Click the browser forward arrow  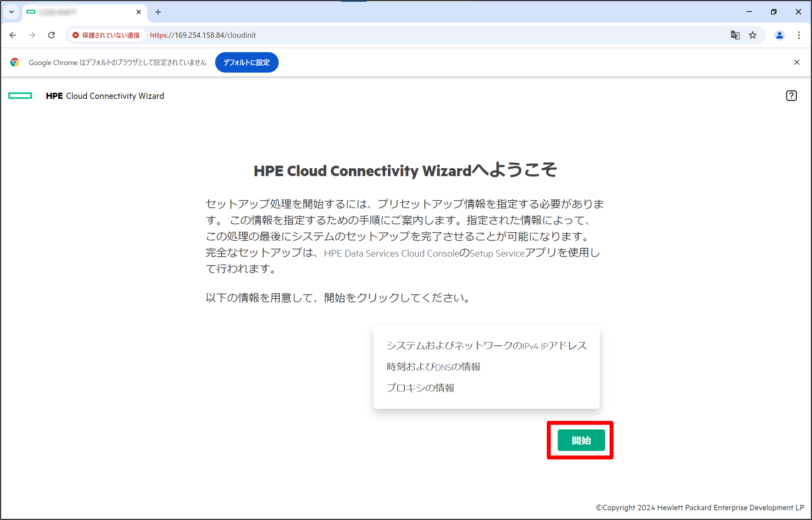[x=32, y=35]
